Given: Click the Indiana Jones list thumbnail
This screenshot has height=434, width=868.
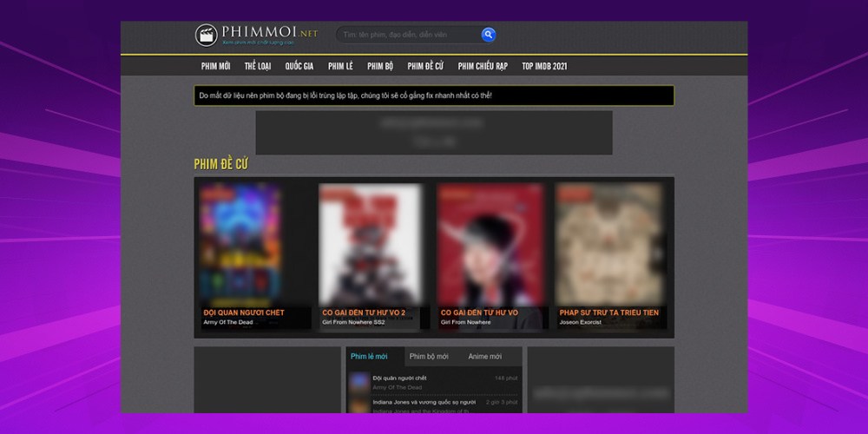Looking at the screenshot, I should [359, 405].
